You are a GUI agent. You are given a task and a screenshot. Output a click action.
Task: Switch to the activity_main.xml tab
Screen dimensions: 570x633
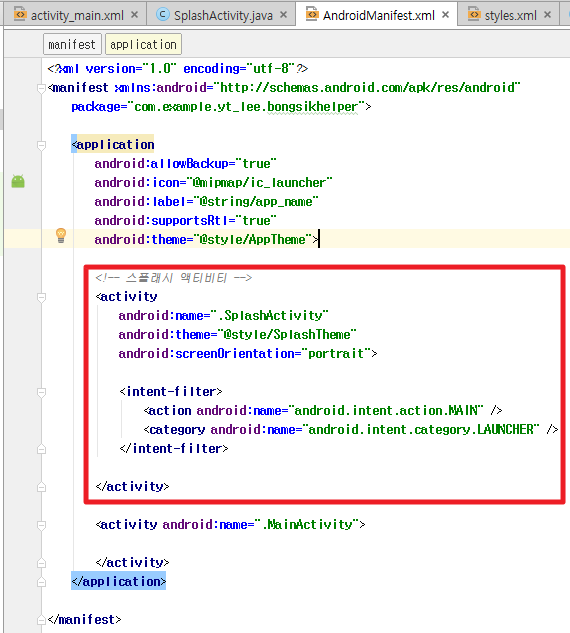[x=76, y=15]
